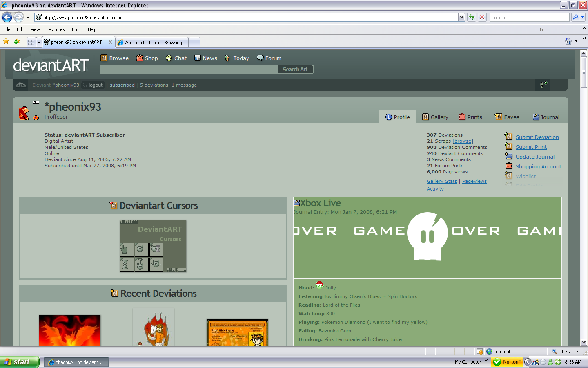Open the Help menu
Image resolution: width=588 pixels, height=368 pixels.
[x=92, y=29]
